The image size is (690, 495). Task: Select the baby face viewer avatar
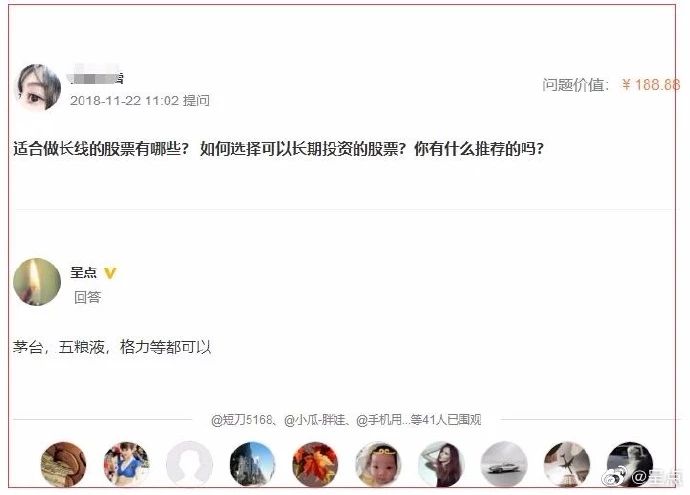click(378, 465)
